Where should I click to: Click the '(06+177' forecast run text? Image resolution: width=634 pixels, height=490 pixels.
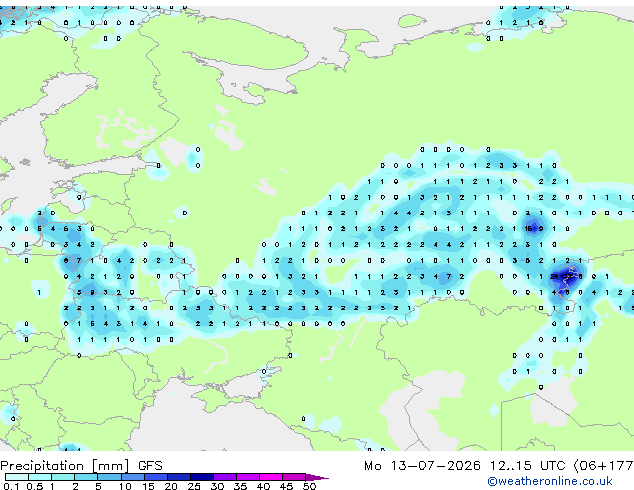click(603, 466)
